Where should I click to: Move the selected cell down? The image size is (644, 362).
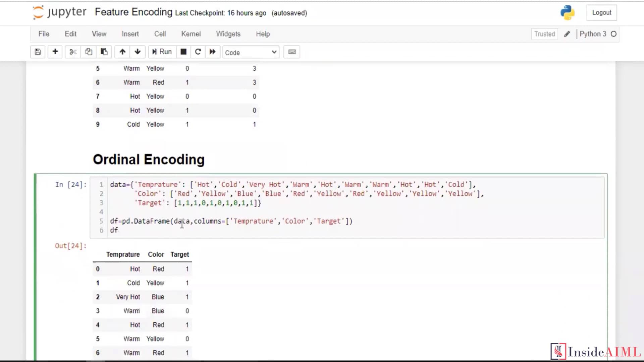click(x=138, y=52)
